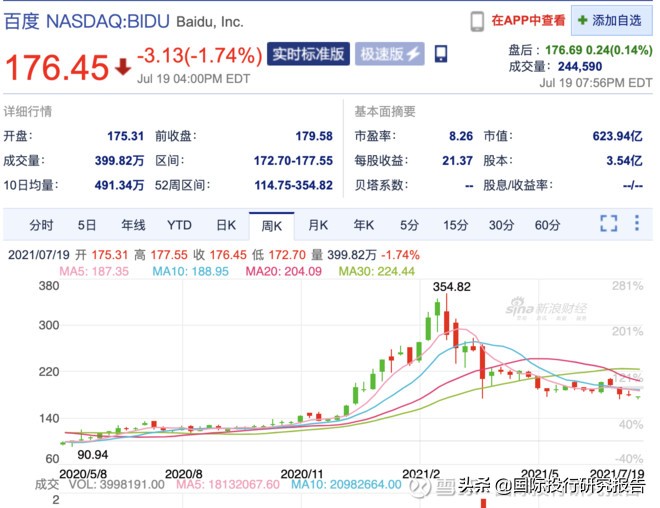660x508 pixels.
Task: Open the chart more-options dots menu
Action: 637,223
